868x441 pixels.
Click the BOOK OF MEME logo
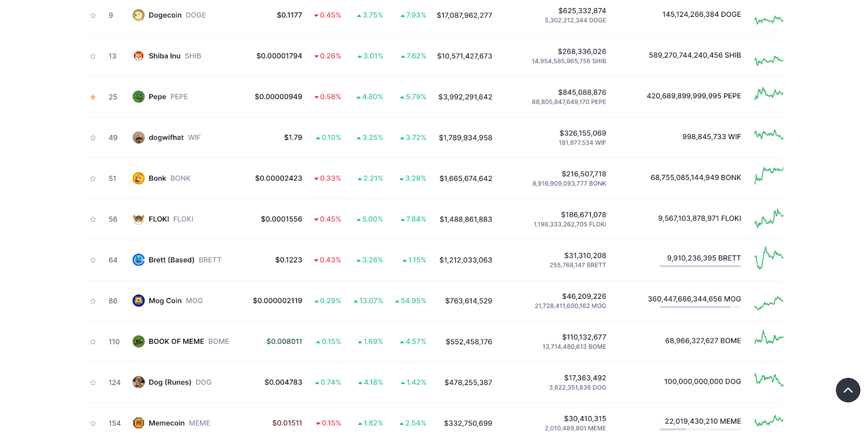tap(138, 341)
